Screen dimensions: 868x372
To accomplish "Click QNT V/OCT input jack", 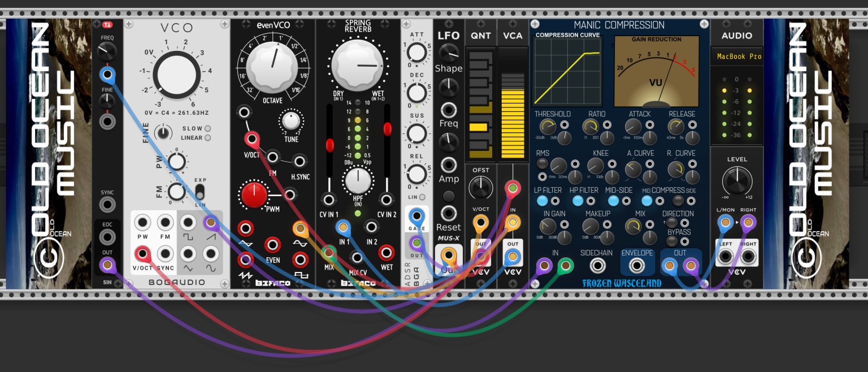I will point(481,223).
